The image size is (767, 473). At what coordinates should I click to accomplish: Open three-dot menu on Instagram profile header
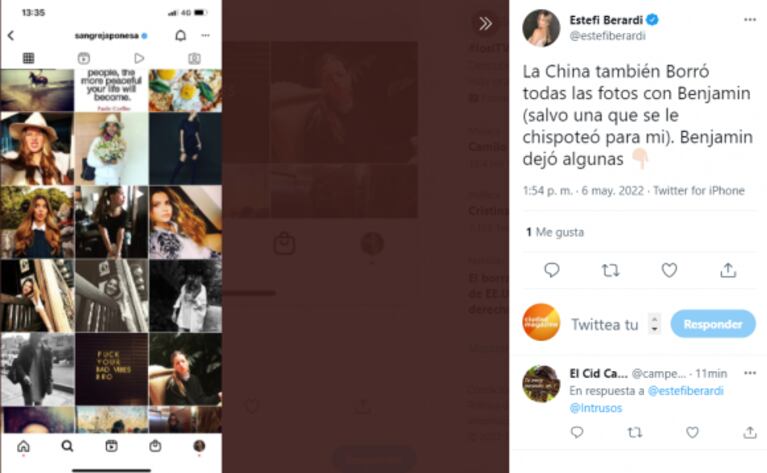pos(205,36)
